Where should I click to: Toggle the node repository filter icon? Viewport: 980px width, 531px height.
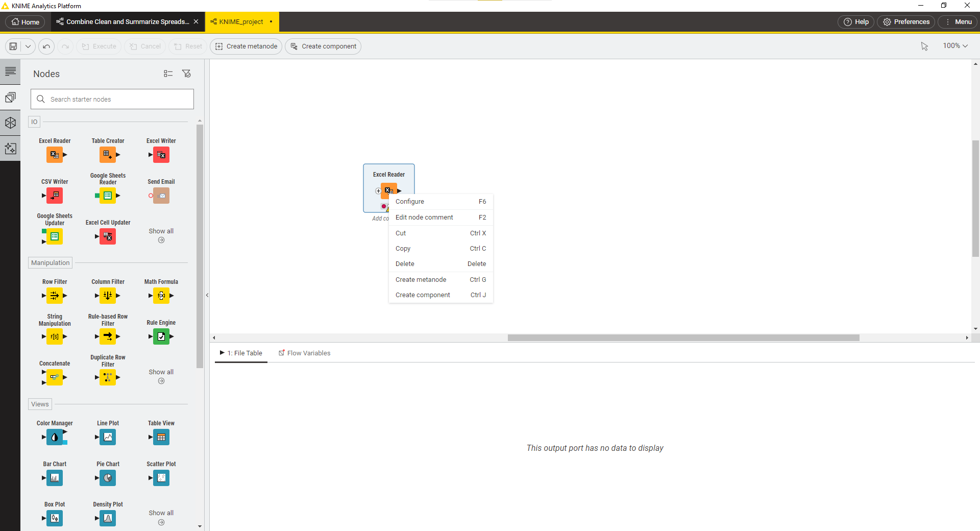point(187,74)
